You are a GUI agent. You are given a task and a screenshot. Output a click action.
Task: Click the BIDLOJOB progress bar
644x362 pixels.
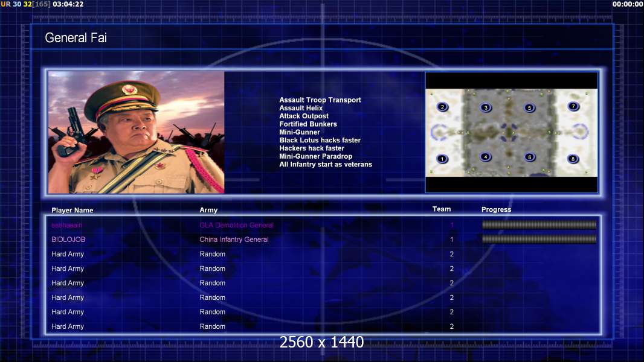[539, 239]
